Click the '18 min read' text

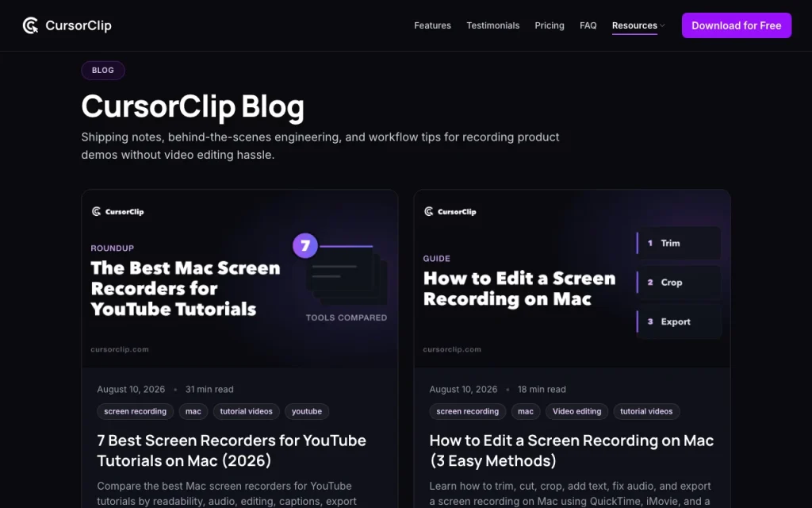pos(542,389)
